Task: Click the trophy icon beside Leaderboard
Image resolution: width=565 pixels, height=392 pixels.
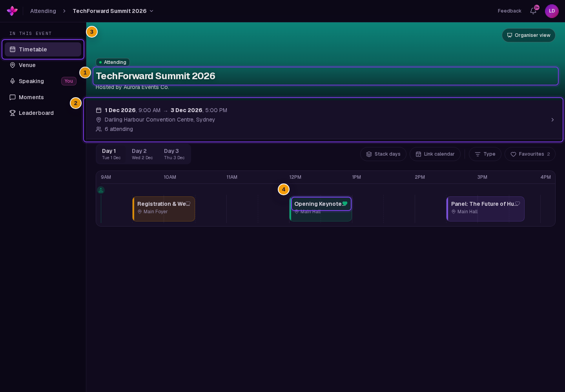Action: [x=13, y=113]
